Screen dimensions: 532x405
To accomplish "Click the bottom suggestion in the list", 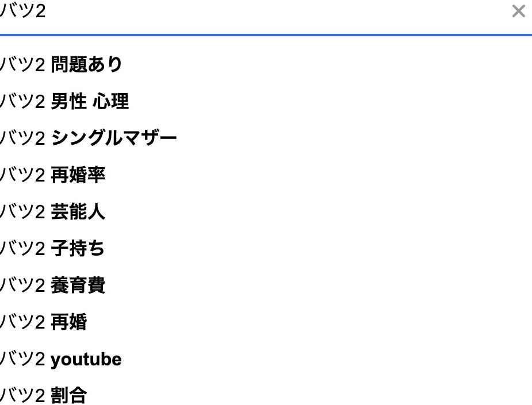I will click(43, 396).
